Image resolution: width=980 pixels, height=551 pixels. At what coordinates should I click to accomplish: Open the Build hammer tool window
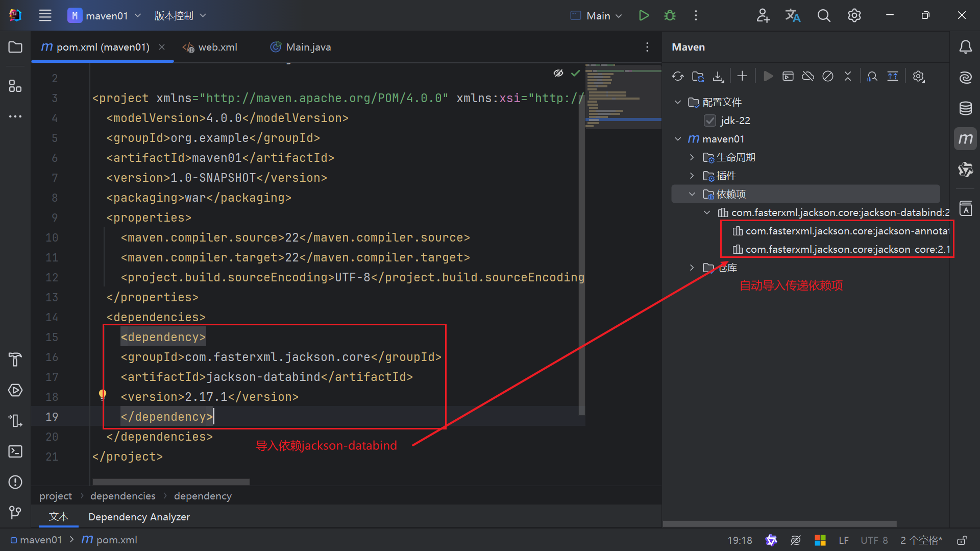pos(15,360)
